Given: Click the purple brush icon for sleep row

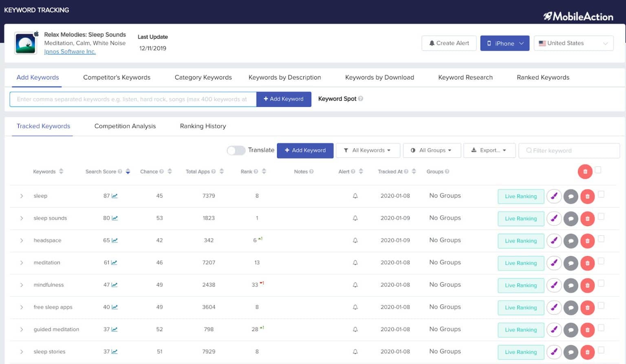Looking at the screenshot, I should click(554, 196).
